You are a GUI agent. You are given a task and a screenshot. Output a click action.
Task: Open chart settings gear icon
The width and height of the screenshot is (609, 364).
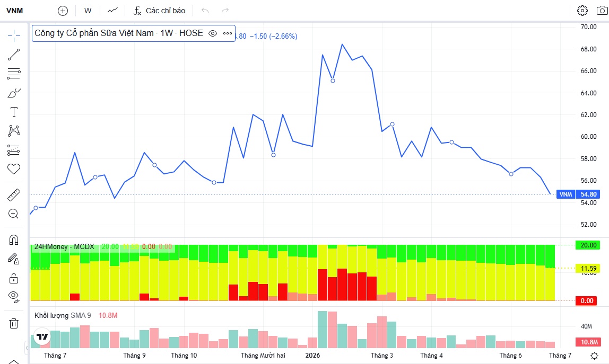(582, 11)
